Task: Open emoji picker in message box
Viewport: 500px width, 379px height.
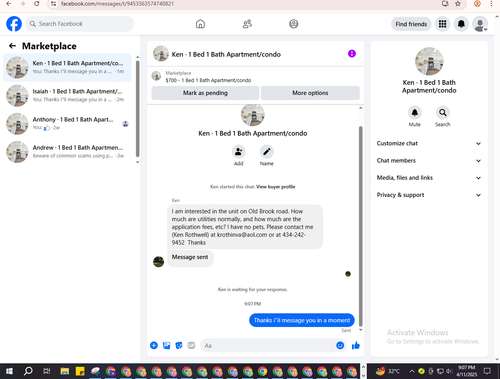Action: coord(340,345)
